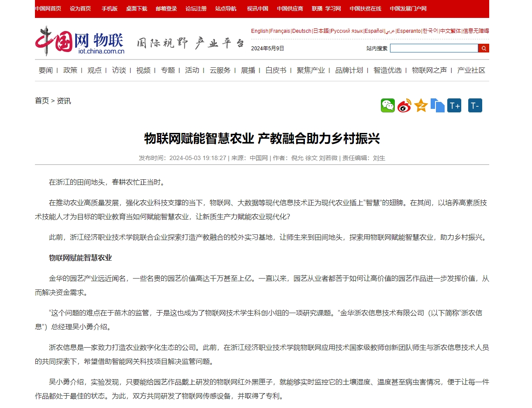Open 邮箱登录 link
This screenshot has height=408, width=532.
tap(166, 9)
